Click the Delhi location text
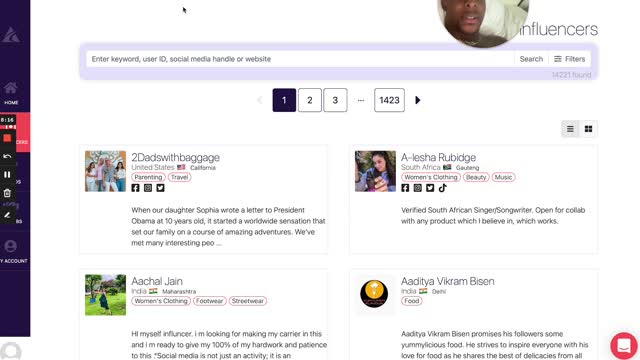This screenshot has width=640, height=360. point(439,291)
